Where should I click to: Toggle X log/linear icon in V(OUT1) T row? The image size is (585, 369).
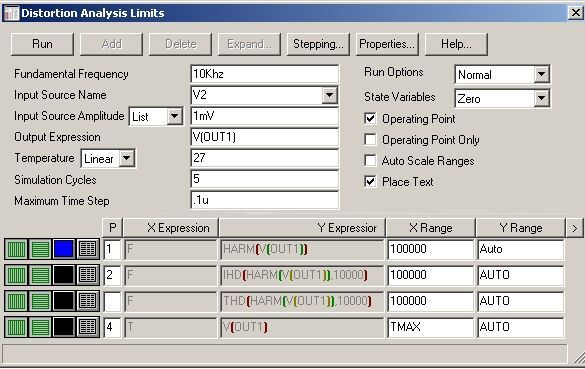point(16,327)
